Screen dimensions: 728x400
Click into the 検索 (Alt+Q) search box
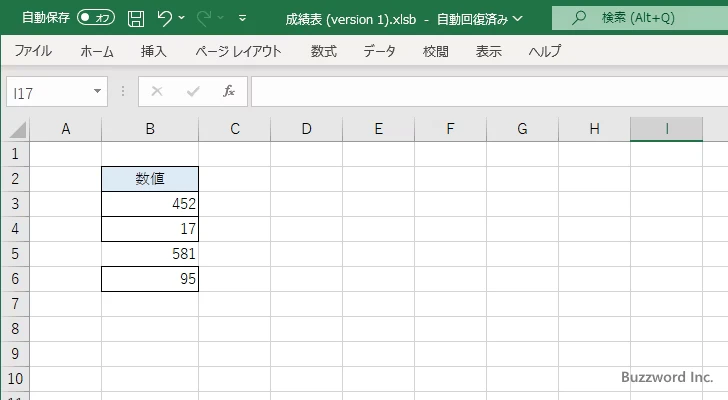point(640,18)
